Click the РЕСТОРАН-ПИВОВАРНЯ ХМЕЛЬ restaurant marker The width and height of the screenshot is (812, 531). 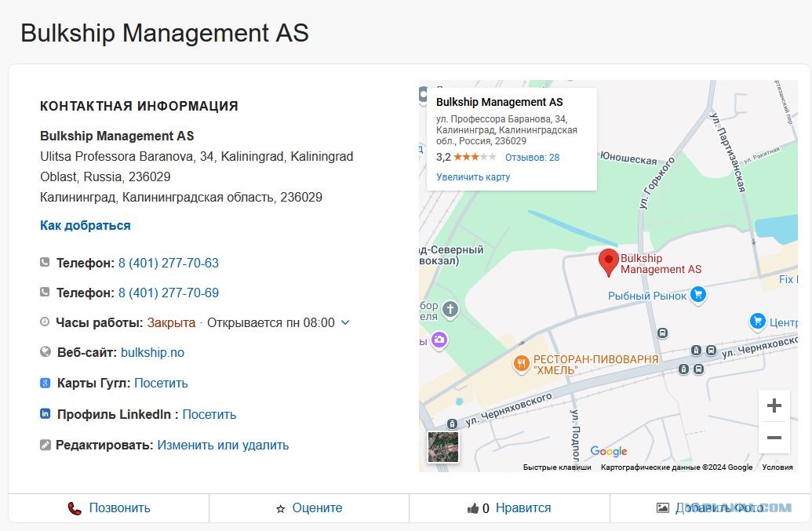pyautogui.click(x=522, y=363)
